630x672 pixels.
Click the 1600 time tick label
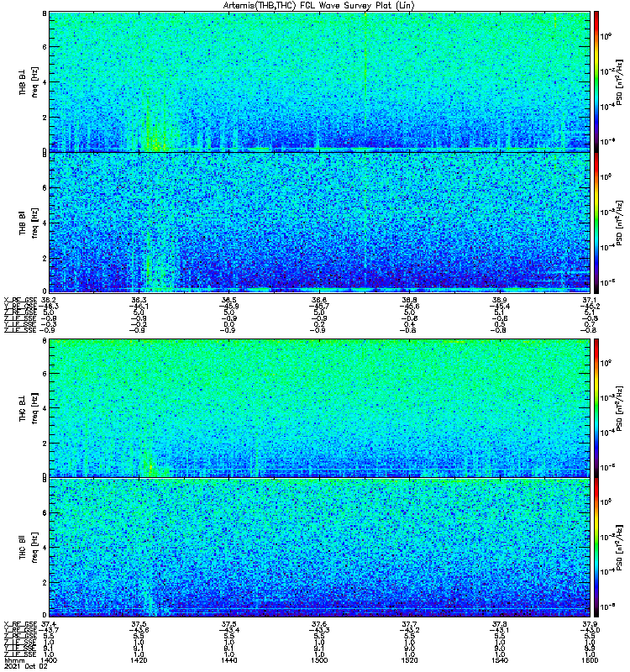tap(590, 660)
